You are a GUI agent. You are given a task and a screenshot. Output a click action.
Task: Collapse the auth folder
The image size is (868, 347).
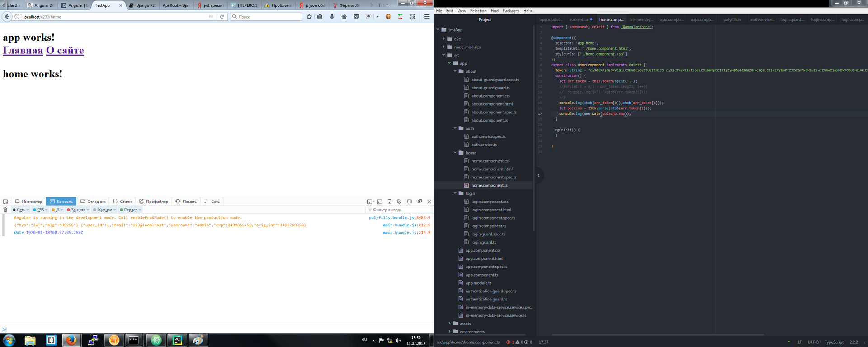[x=455, y=128]
